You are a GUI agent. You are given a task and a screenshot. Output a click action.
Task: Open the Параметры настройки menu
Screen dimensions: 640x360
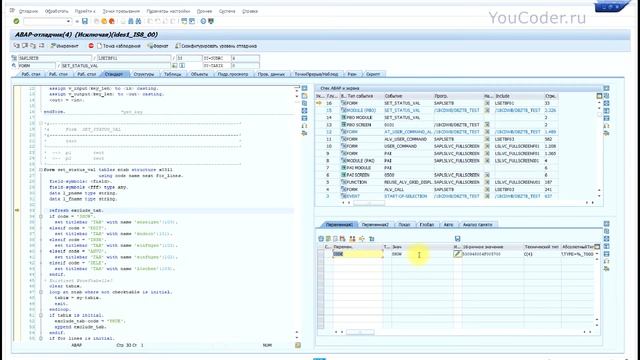[x=168, y=11]
